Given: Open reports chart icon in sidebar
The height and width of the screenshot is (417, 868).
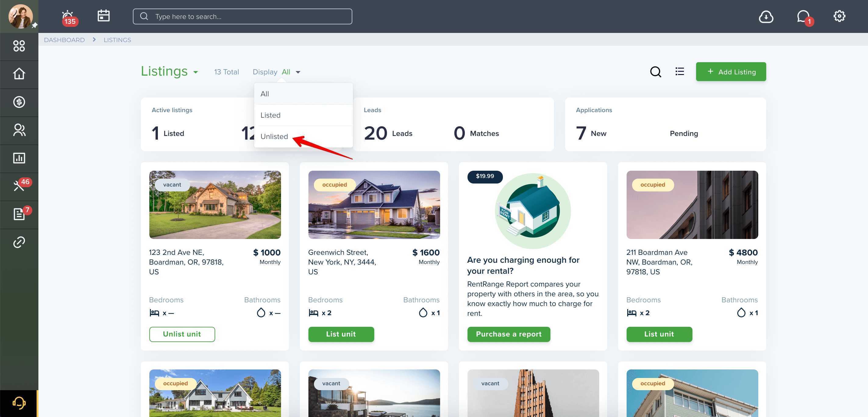Looking at the screenshot, I should tap(19, 158).
